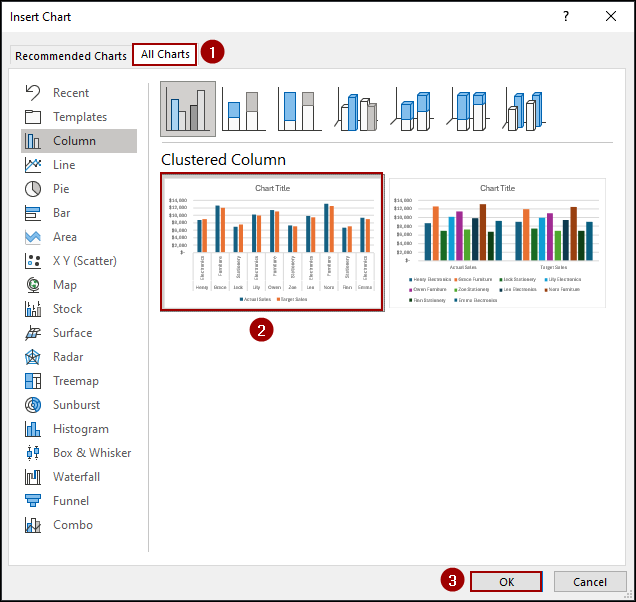Select the Histogram category label

coord(81,429)
